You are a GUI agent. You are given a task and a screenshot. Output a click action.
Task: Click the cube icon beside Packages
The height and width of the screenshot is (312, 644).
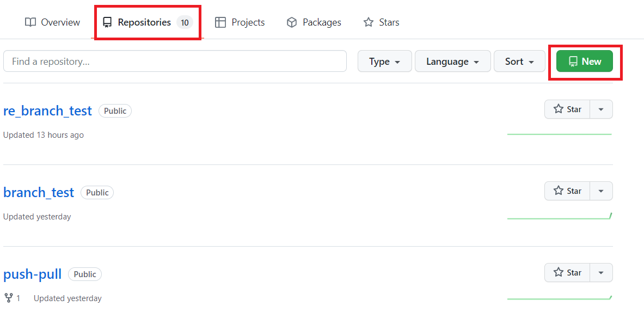pyautogui.click(x=292, y=22)
